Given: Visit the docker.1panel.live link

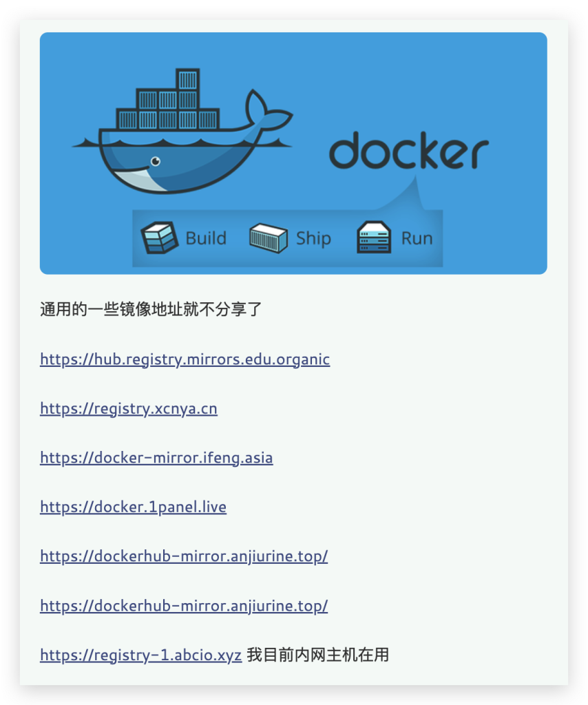Looking at the screenshot, I should click(x=133, y=507).
